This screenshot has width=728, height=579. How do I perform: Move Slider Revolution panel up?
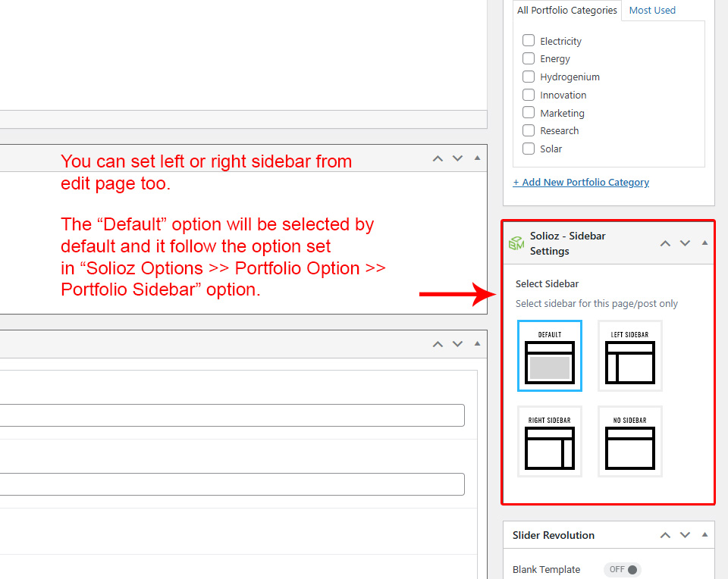[x=665, y=535]
